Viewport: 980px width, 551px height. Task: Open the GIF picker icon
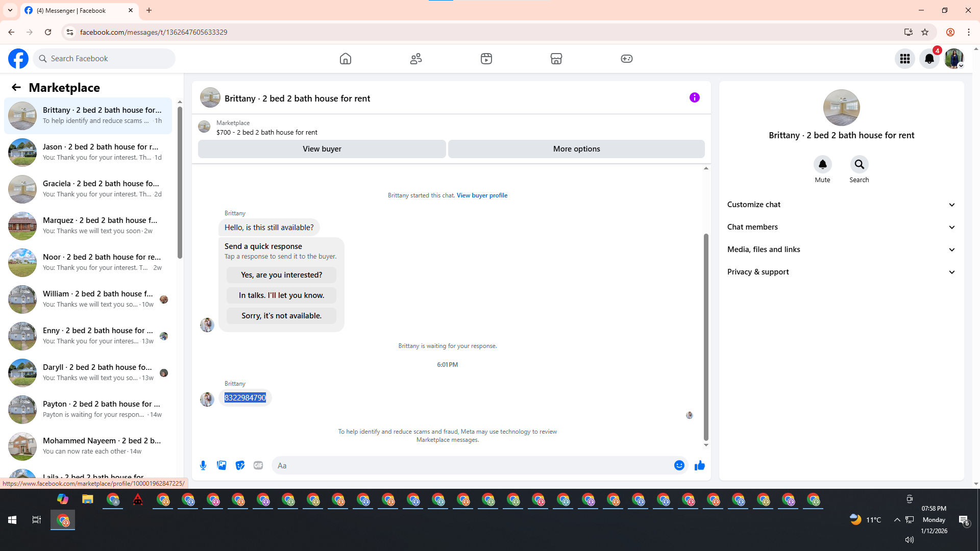(258, 465)
